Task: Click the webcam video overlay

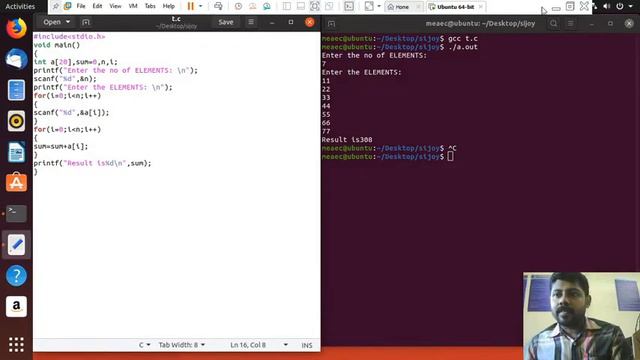Action: 582,316
